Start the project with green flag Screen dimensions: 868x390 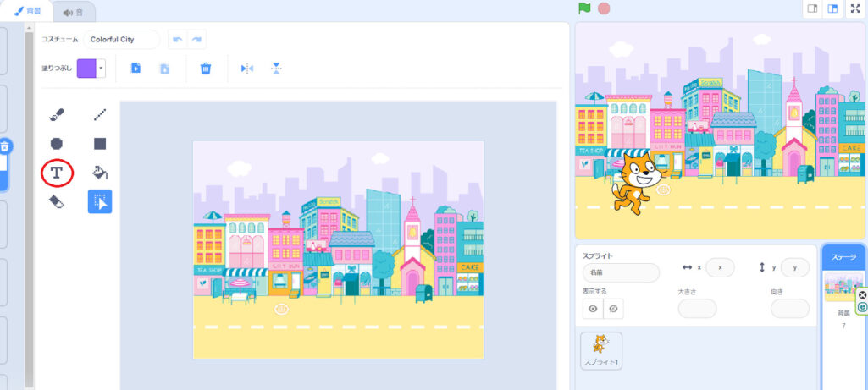point(584,8)
